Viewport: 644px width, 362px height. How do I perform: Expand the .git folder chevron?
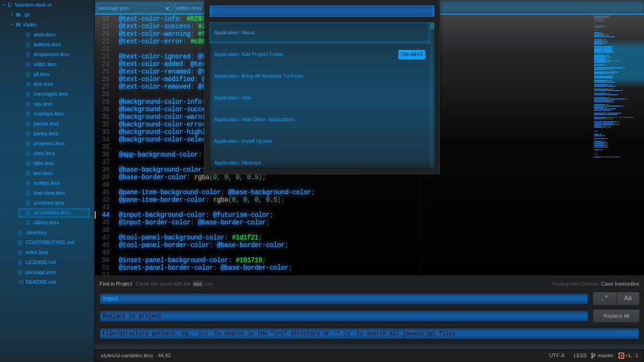coord(11,15)
